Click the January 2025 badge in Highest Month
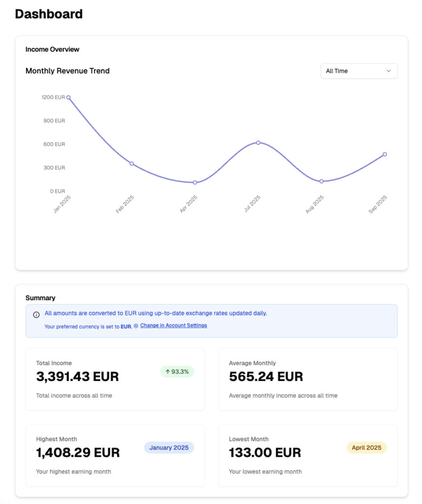This screenshot has width=422, height=504. 169,448
